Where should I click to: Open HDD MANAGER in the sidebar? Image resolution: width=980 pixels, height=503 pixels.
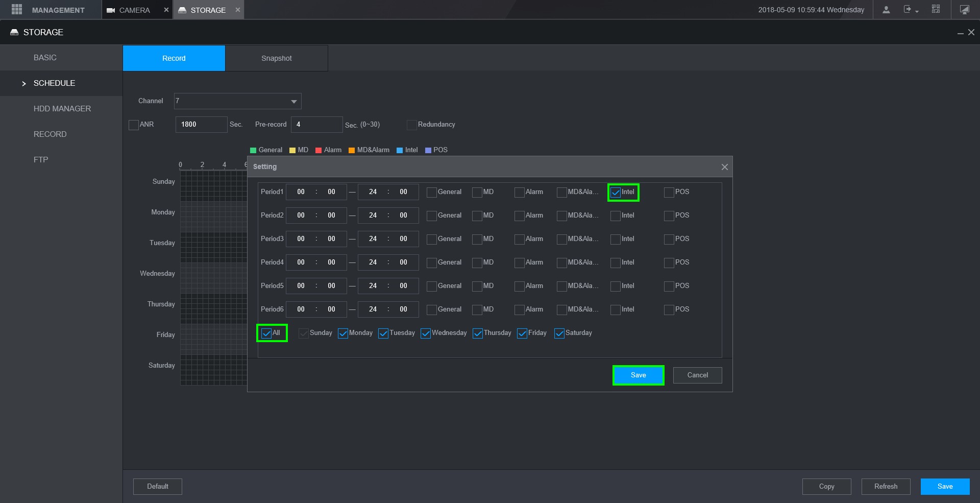pos(62,109)
